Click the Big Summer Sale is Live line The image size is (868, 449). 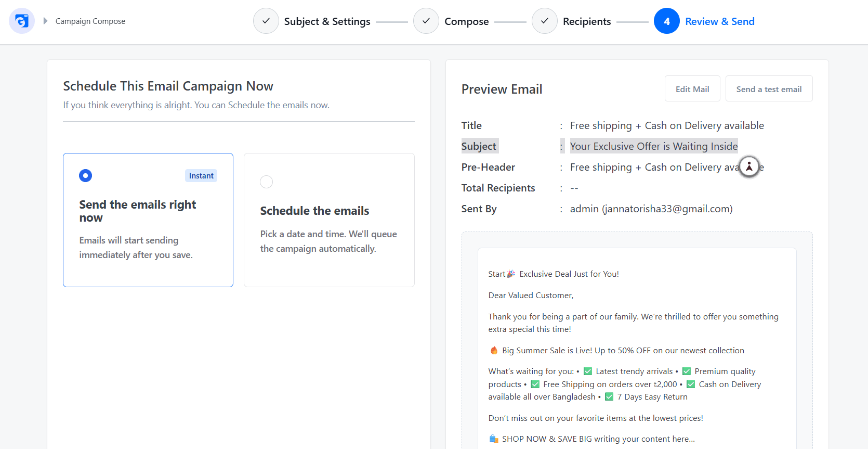pos(616,350)
